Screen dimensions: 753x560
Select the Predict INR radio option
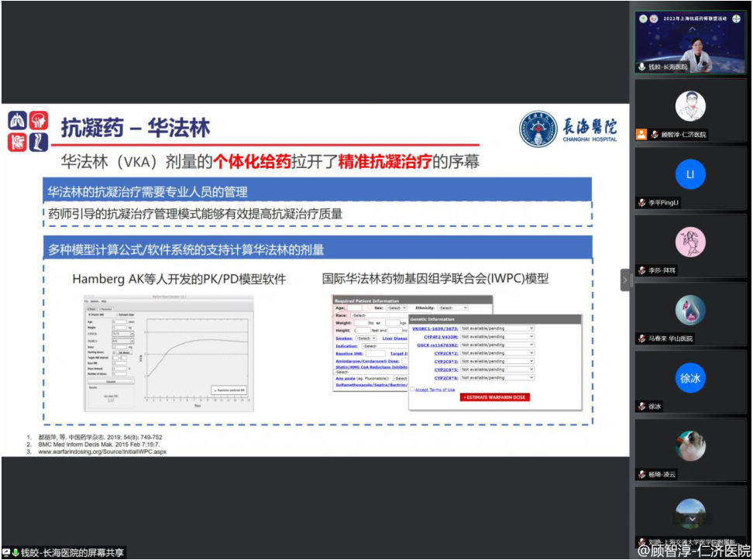point(90,314)
